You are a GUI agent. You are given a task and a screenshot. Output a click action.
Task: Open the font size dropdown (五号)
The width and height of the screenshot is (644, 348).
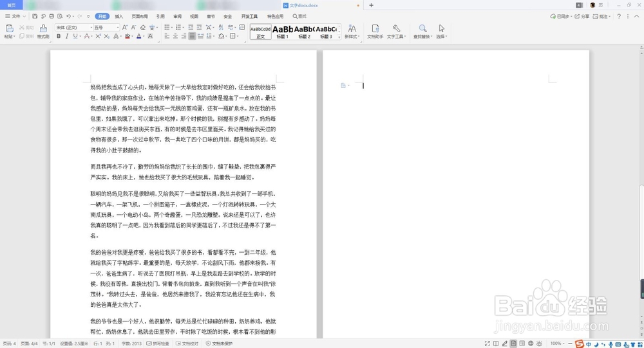pos(117,28)
